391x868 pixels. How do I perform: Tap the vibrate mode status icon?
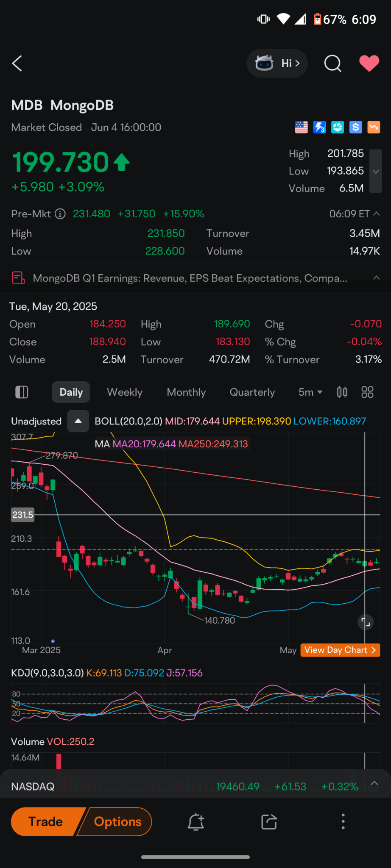click(x=263, y=19)
